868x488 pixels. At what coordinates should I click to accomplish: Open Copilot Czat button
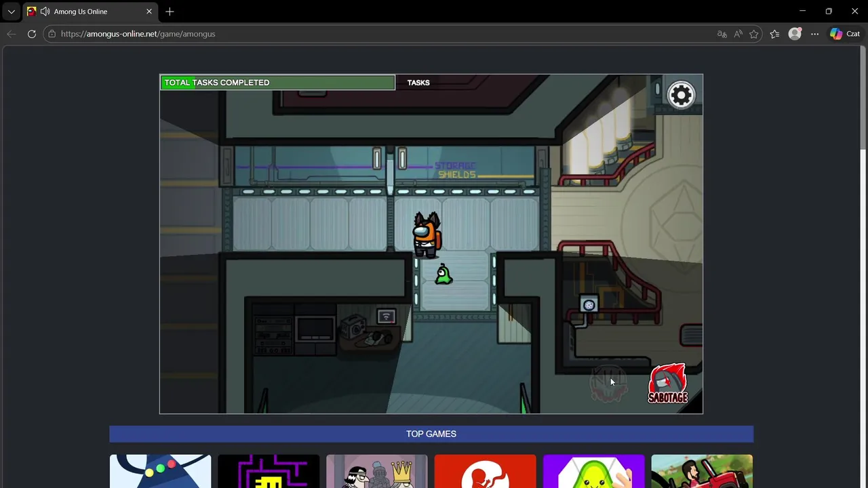(845, 34)
